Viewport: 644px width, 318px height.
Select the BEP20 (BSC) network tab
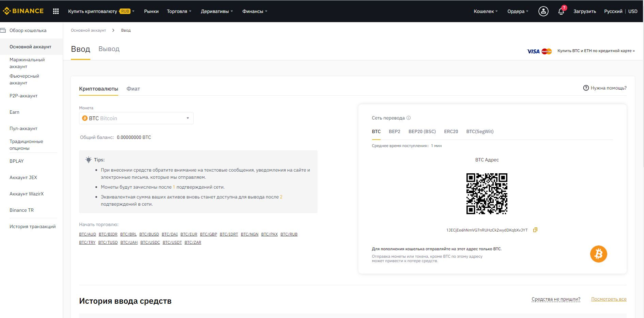[x=422, y=131]
